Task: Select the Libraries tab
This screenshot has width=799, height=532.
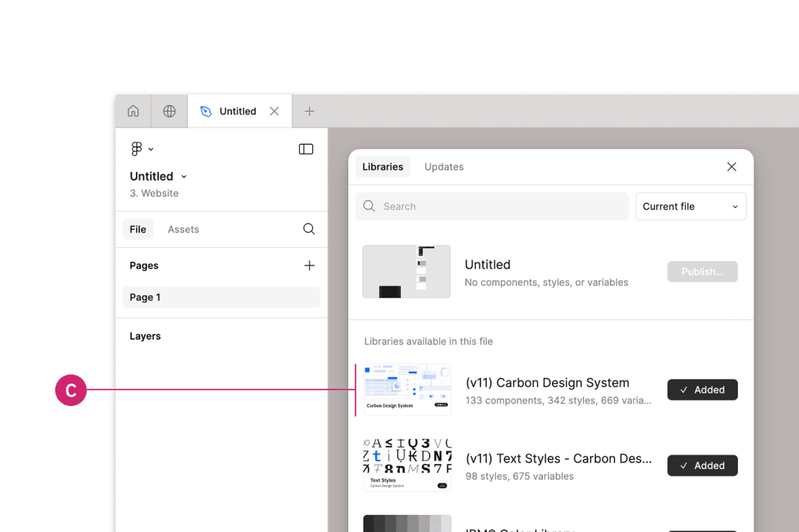Action: point(383,166)
